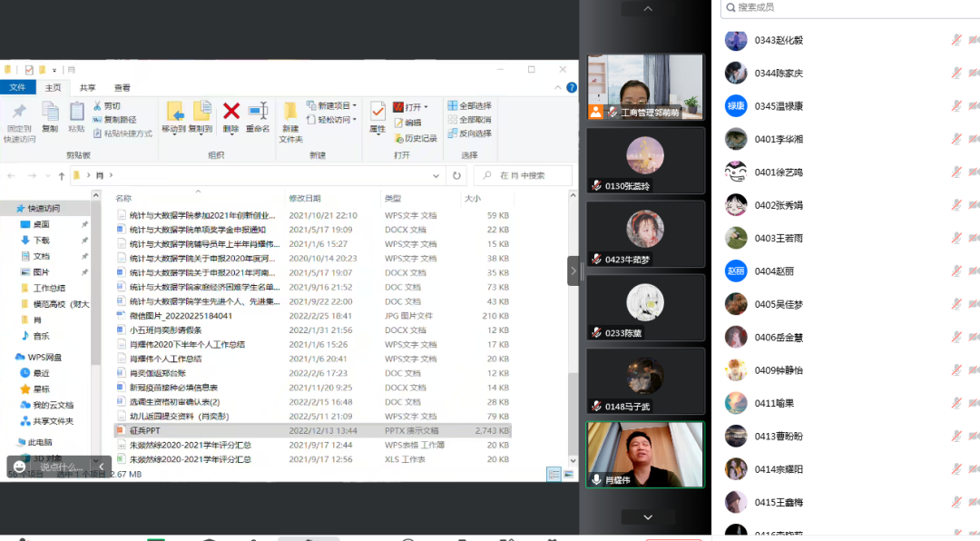This screenshot has width=980, height=541.
Task: Open the 共享 ribbon tab
Action: (x=87, y=88)
